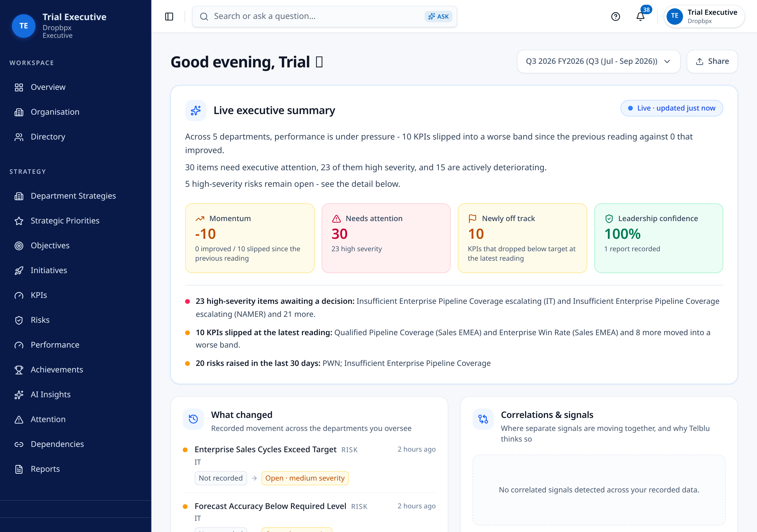Click the Department Strategies icon
The image size is (757, 532).
(19, 196)
